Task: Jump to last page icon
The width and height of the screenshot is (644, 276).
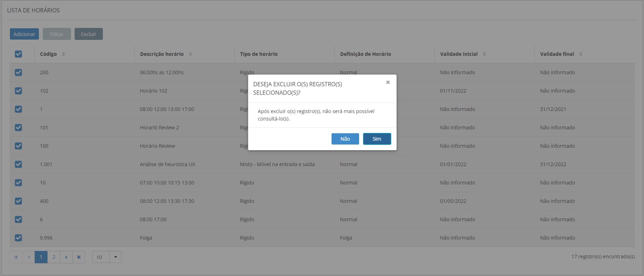Action: coord(79,257)
